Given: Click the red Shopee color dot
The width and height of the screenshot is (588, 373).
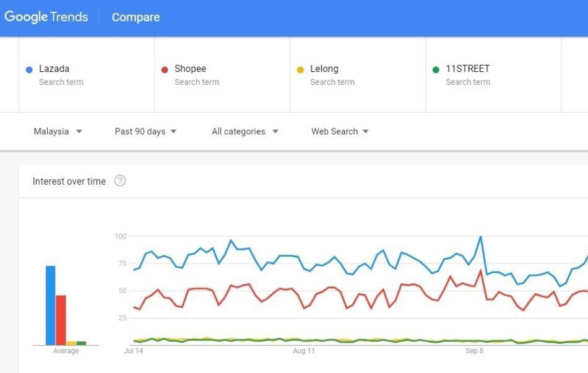Looking at the screenshot, I should (x=165, y=70).
